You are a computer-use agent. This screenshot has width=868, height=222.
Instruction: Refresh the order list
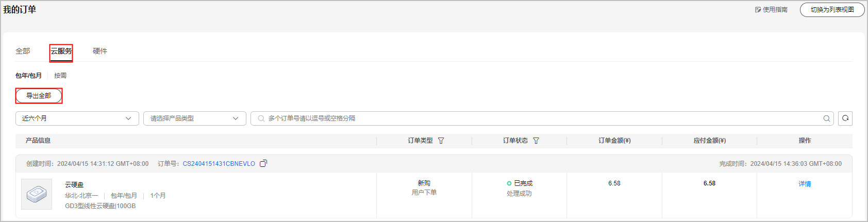(x=845, y=118)
